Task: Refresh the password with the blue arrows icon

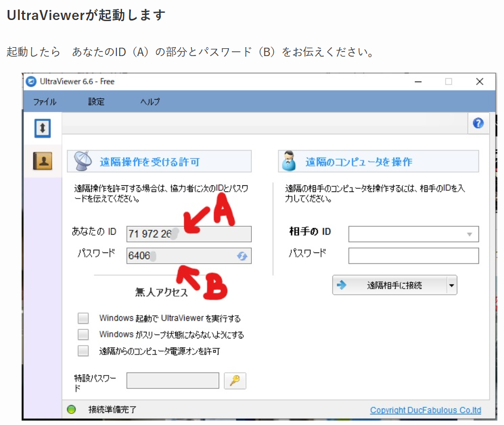Action: point(242,256)
